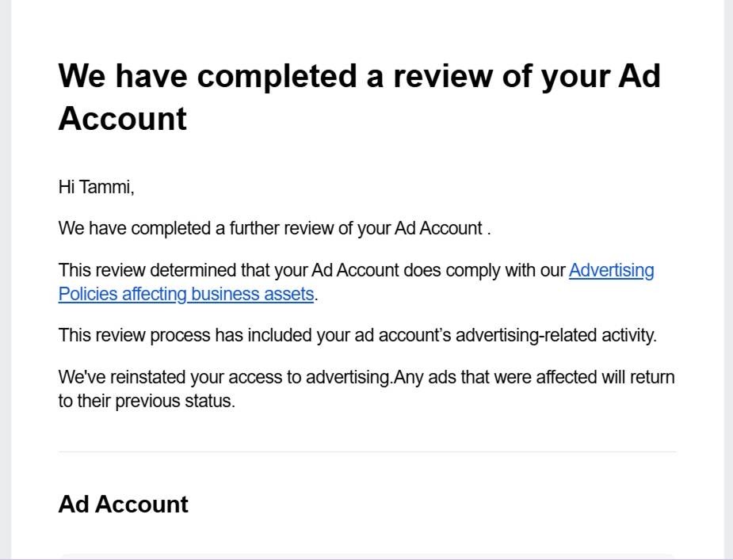Click the "Hi Tammi," greeting line
Screen dimensions: 733x560
96,188
